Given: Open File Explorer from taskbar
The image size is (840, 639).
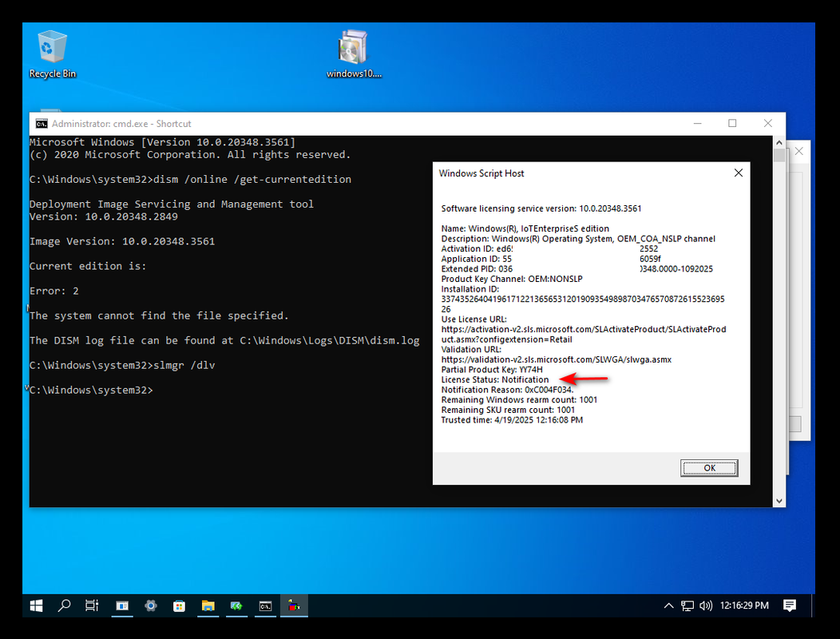Looking at the screenshot, I should (x=208, y=605).
